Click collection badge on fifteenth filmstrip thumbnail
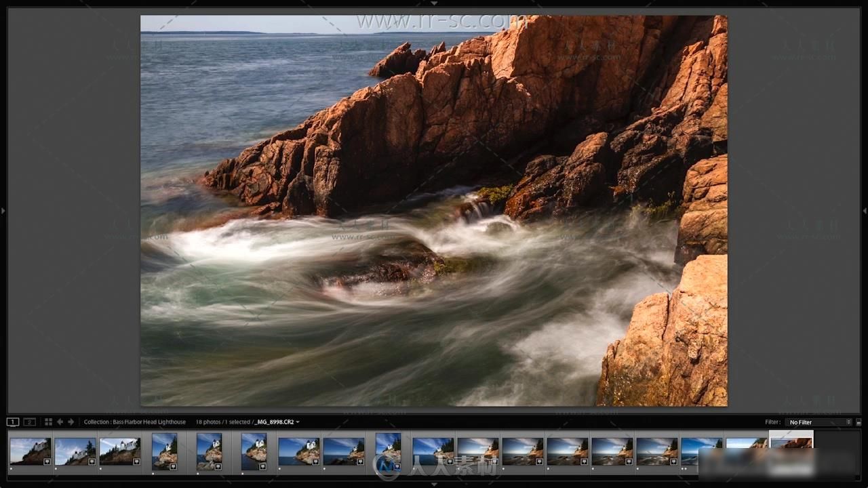This screenshot has width=868, height=488. pos(673,461)
